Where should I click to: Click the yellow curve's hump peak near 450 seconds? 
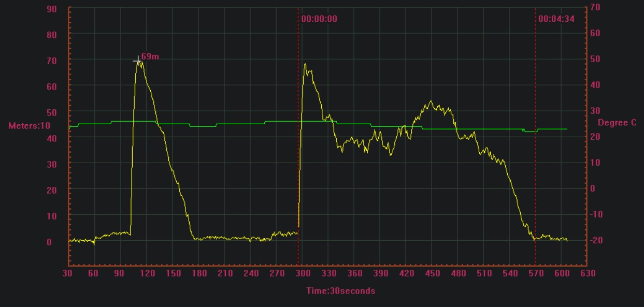pyautogui.click(x=431, y=101)
